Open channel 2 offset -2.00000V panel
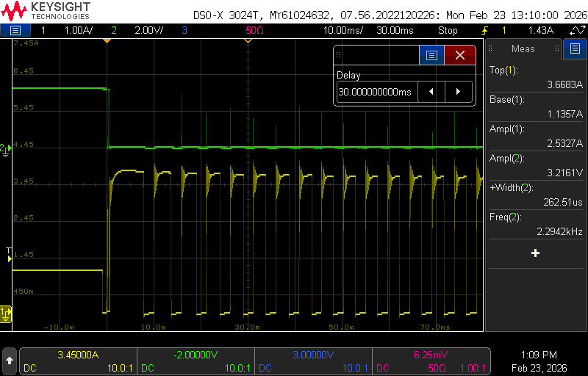588x376 pixels. 196,361
